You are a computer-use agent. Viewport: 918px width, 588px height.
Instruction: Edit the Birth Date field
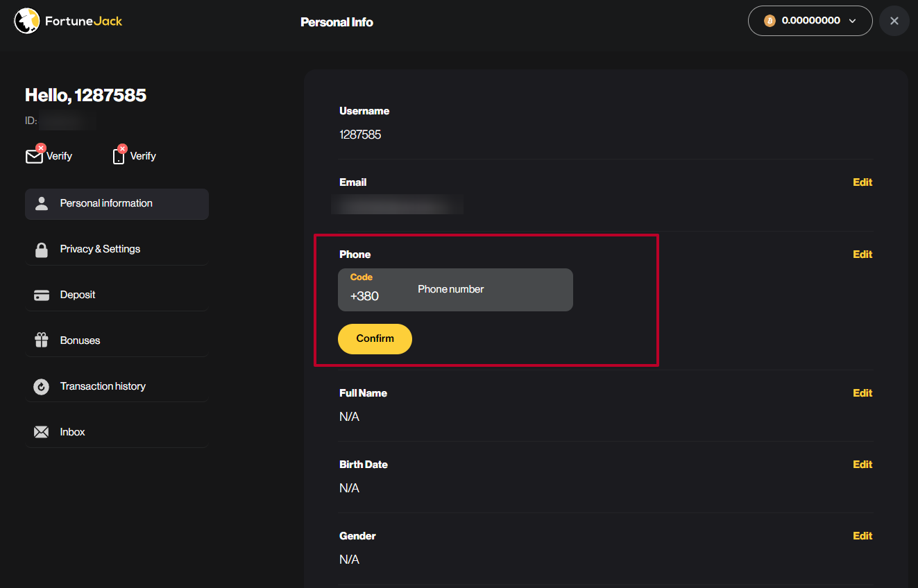[862, 465]
